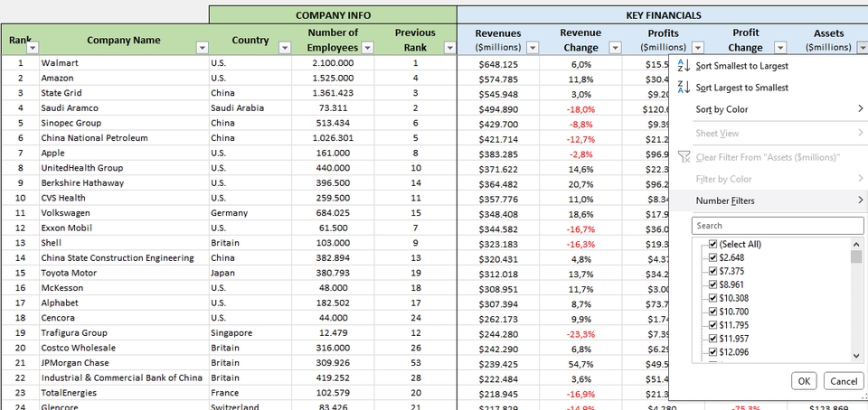Select the TotalEnergies cell
The width and height of the screenshot is (868, 410).
pyautogui.click(x=124, y=393)
